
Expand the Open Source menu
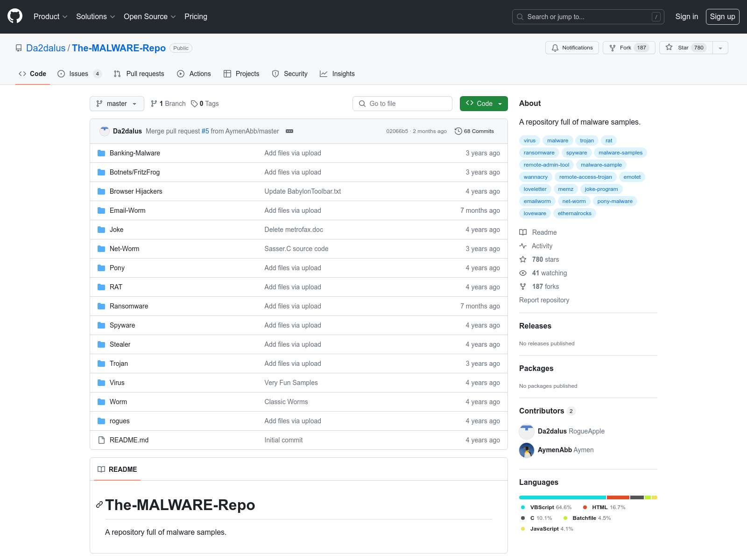coord(149,17)
